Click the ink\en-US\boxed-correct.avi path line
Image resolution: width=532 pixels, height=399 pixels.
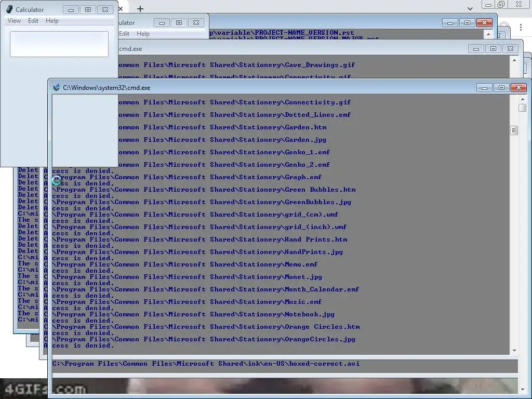point(206,364)
